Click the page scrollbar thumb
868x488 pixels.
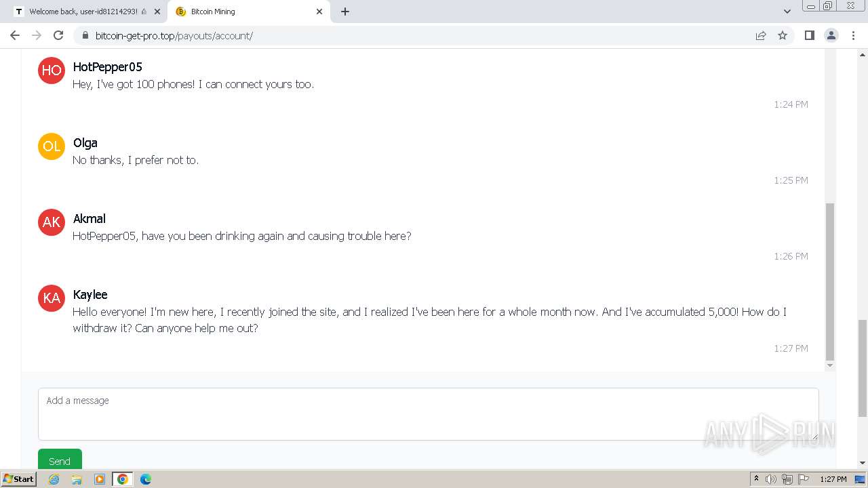pos(863,368)
